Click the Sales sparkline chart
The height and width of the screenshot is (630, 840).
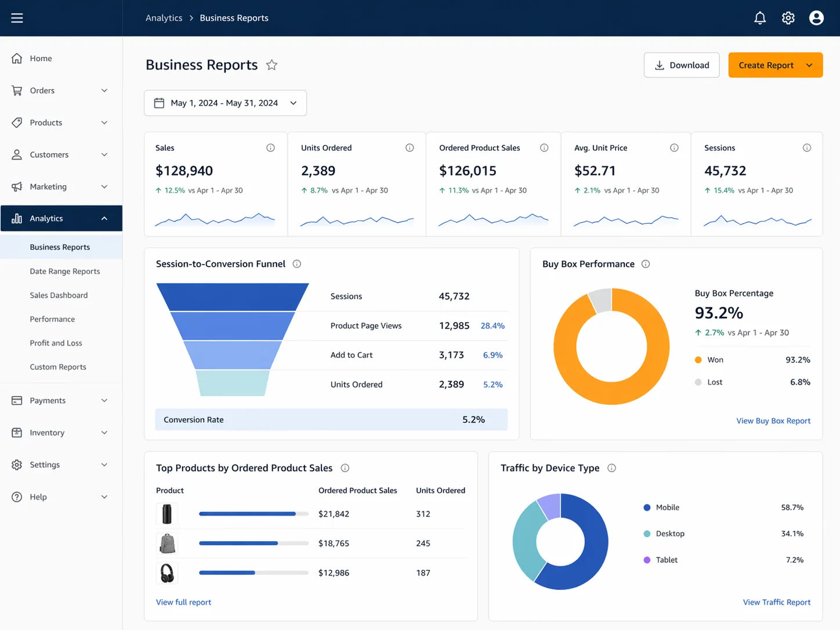click(x=215, y=219)
